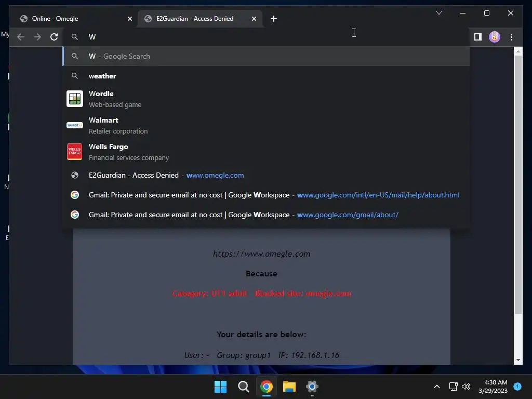Choose the Wells Fargo suggestion

point(266,152)
